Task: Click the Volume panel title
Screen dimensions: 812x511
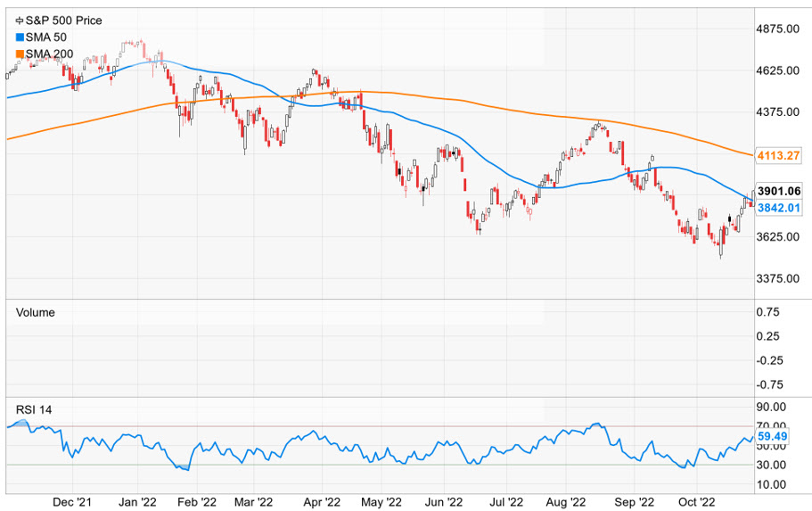Action: pyautogui.click(x=36, y=312)
